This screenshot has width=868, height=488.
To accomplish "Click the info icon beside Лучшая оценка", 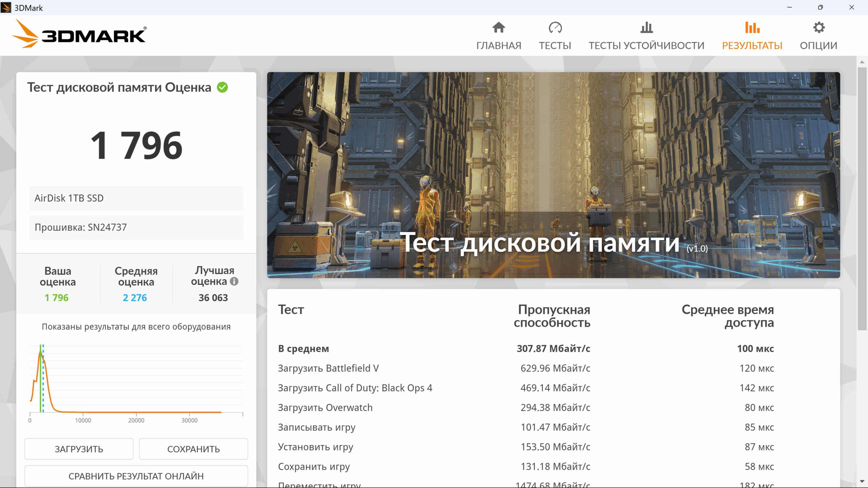I will click(x=234, y=281).
